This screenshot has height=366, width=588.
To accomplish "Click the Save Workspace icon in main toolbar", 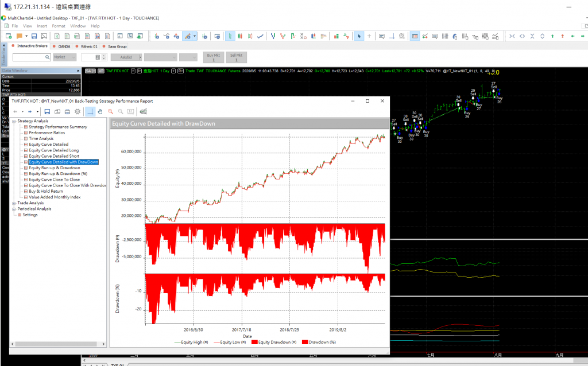I will (34, 36).
